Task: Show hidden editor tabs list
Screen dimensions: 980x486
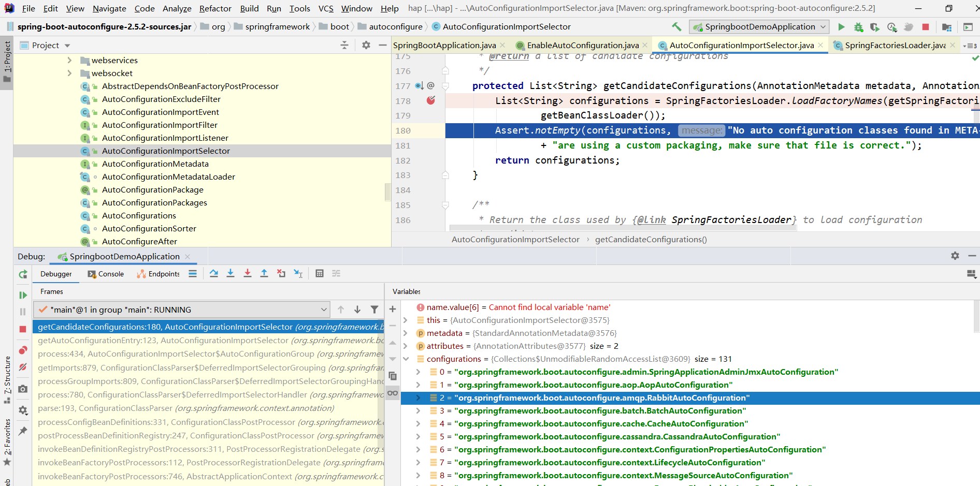Action: coord(970,46)
